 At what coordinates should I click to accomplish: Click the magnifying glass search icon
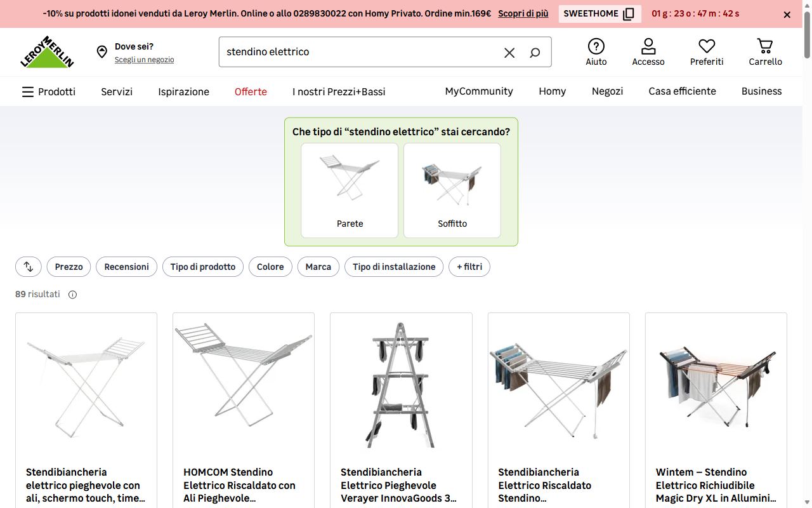[535, 53]
